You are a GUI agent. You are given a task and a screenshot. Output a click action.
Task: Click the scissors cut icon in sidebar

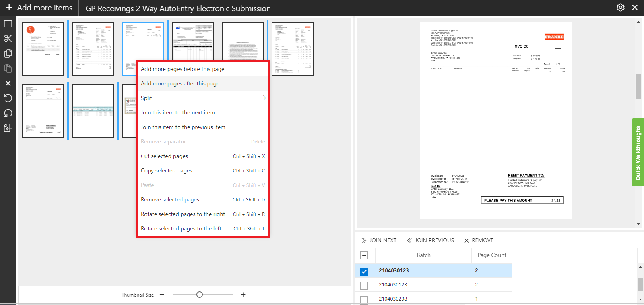point(8,38)
